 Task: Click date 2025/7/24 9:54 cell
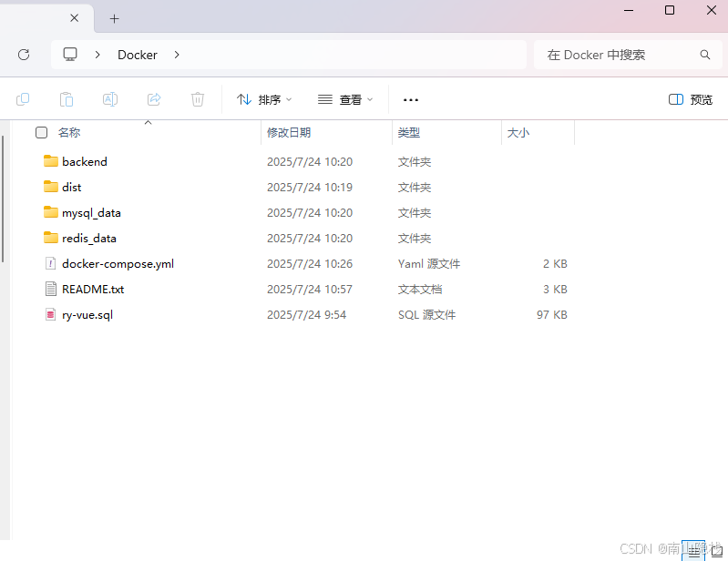coord(306,314)
